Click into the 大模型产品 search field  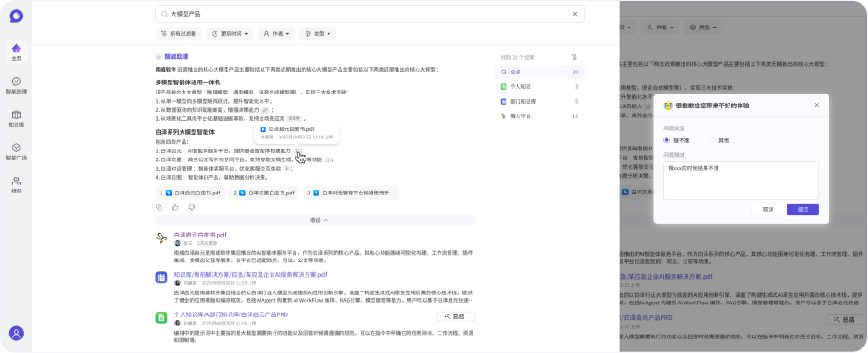[x=370, y=14]
